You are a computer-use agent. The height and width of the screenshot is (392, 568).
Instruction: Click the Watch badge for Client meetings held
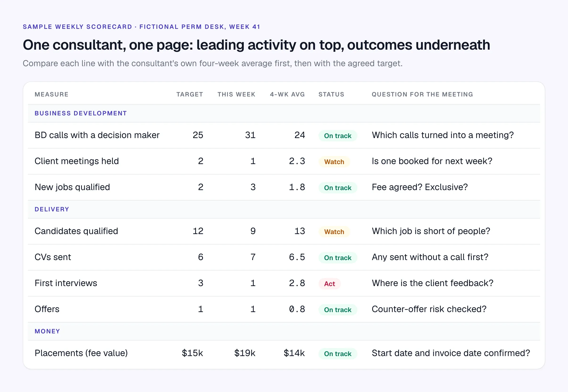[334, 162]
